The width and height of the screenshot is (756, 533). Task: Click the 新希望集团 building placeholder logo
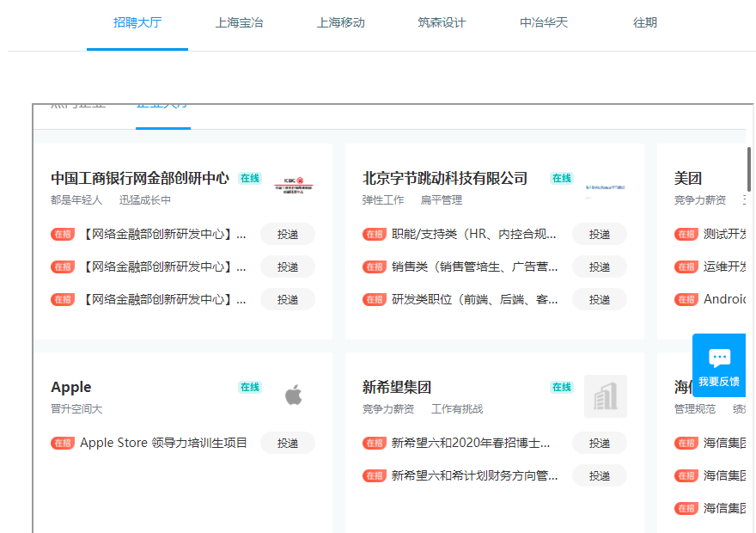point(606,396)
